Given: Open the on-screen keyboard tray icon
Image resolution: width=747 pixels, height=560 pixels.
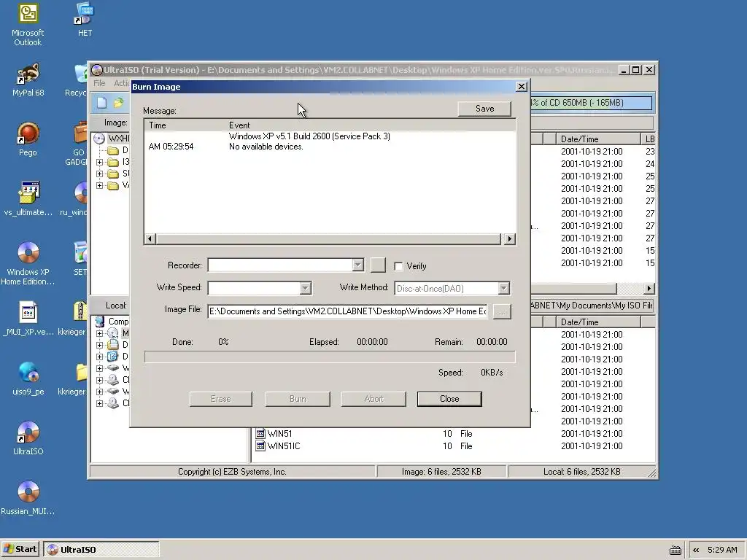Looking at the screenshot, I should point(675,550).
